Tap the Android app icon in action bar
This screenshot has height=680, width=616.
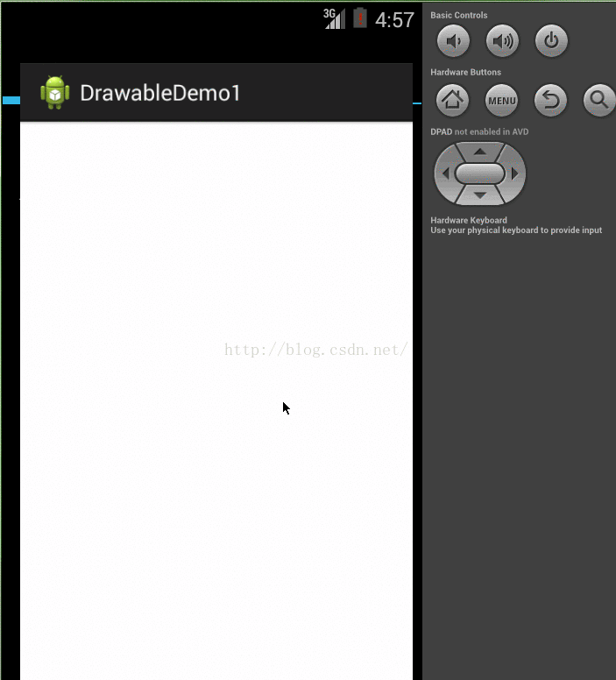point(54,92)
